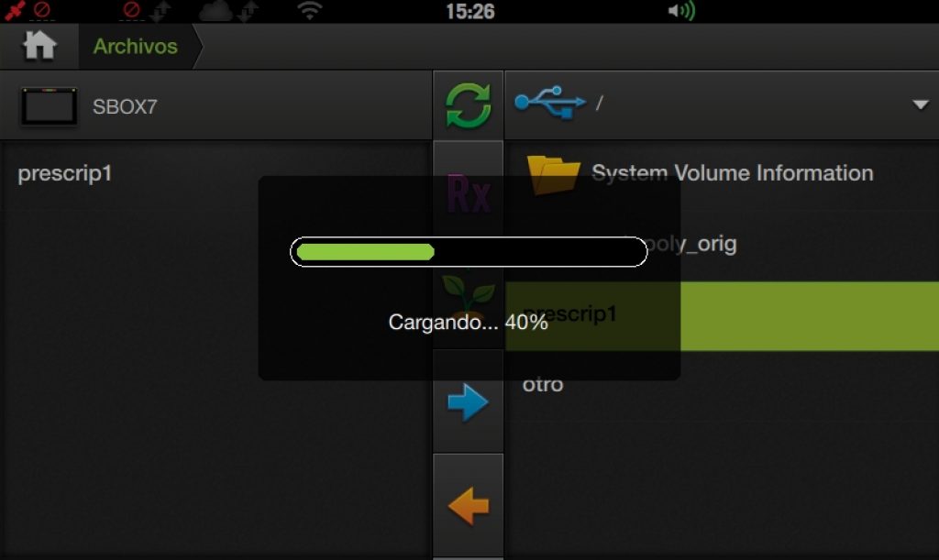Expand the USB path dropdown arrow

pyautogui.click(x=921, y=104)
